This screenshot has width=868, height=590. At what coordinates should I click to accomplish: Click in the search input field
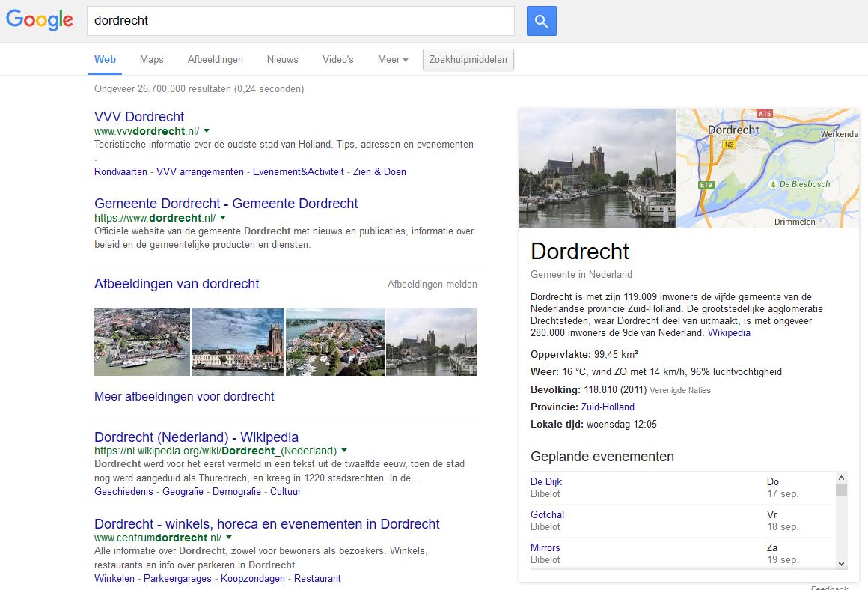click(299, 21)
